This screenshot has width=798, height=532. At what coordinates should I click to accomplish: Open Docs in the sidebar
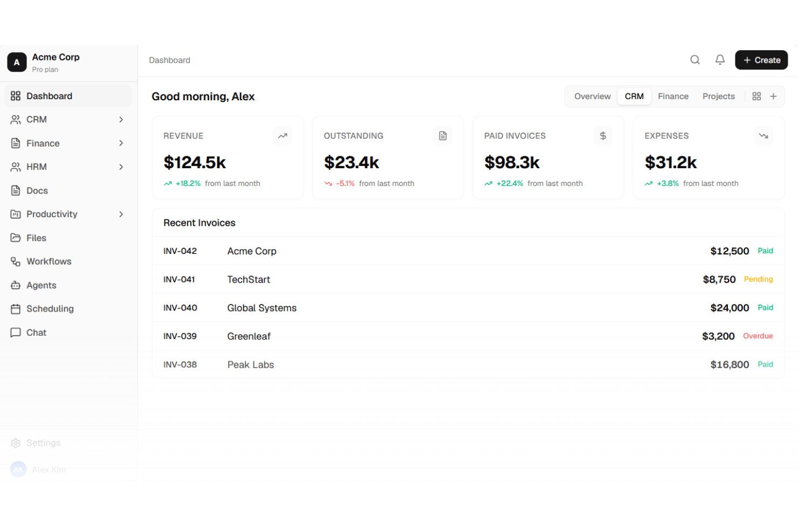pyautogui.click(x=68, y=191)
